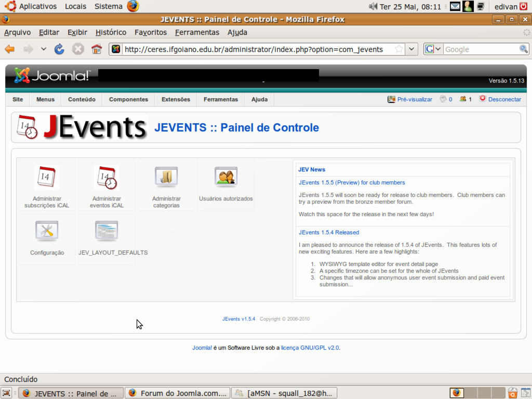Click the power button next to edivan
The height and width of the screenshot is (399, 532).
coord(524,6)
